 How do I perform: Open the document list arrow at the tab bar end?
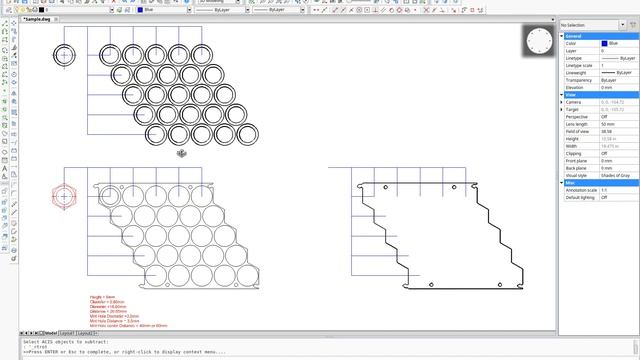[x=553, y=19]
